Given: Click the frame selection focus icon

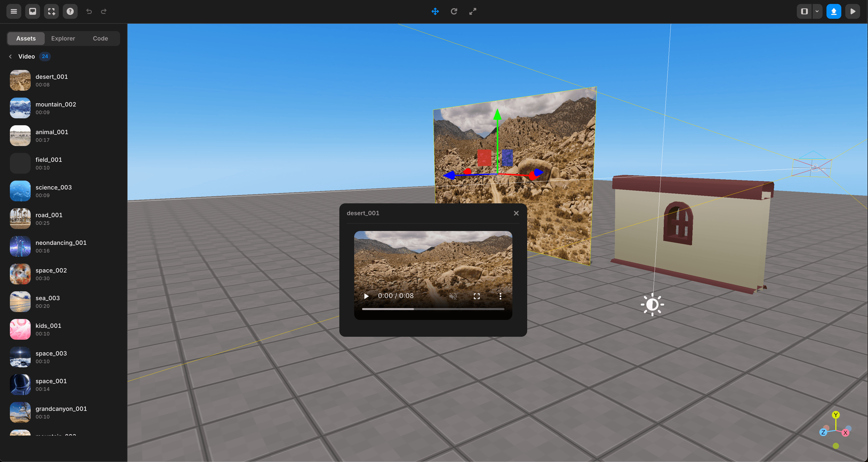Looking at the screenshot, I should pyautogui.click(x=52, y=11).
